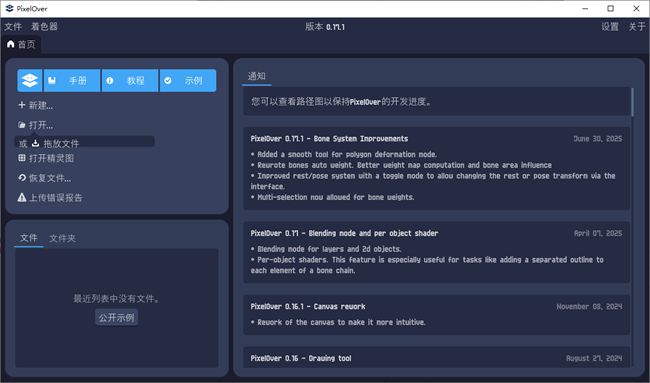Click the June 30, 2025 date
This screenshot has height=383, width=650.
(597, 139)
